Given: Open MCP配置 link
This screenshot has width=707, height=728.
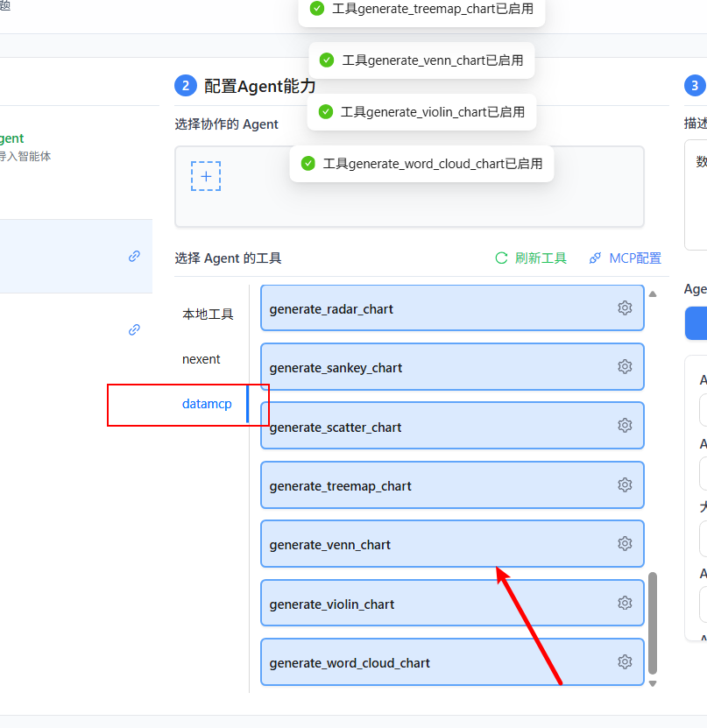Looking at the screenshot, I should 626,258.
